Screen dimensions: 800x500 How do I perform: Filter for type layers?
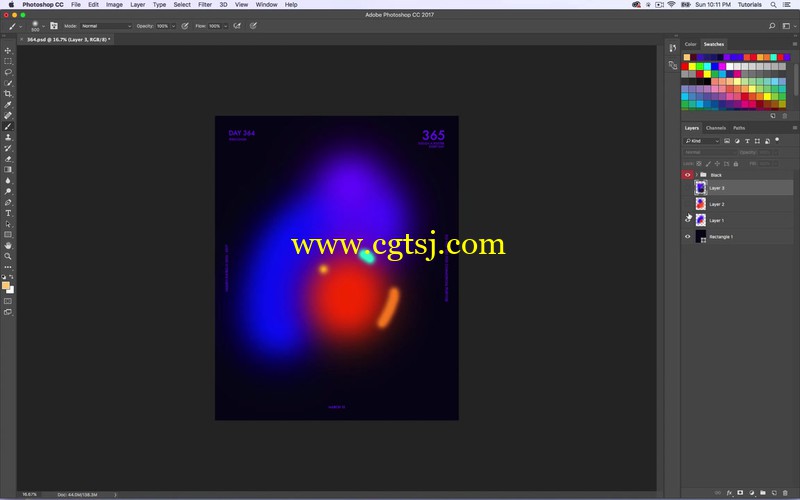[747, 141]
